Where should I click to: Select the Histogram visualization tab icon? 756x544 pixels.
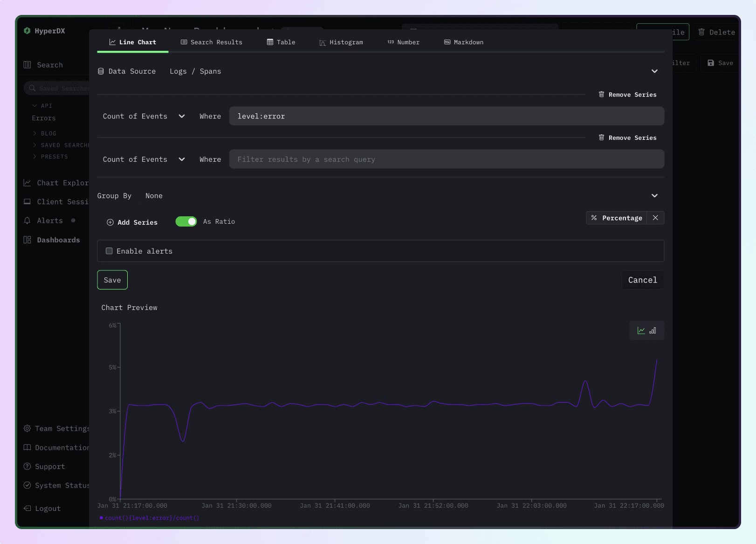pyautogui.click(x=322, y=42)
